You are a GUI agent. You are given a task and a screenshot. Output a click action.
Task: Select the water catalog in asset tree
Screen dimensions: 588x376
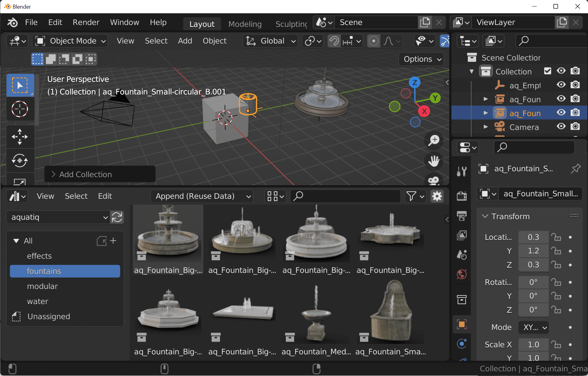37,301
